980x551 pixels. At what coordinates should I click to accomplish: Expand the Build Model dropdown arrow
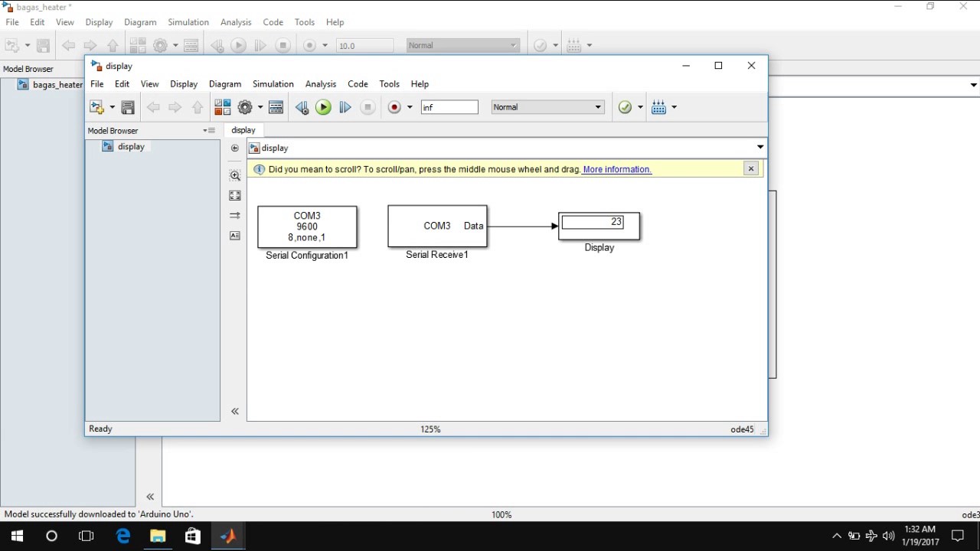click(674, 107)
